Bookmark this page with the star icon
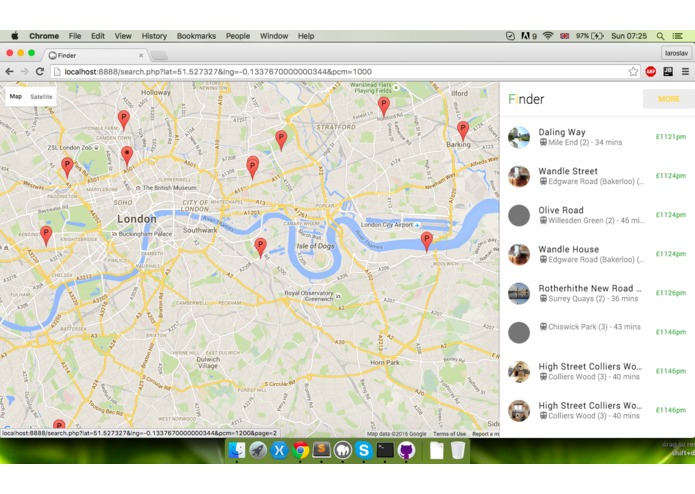Image resolution: width=695 pixels, height=494 pixels. (x=633, y=71)
